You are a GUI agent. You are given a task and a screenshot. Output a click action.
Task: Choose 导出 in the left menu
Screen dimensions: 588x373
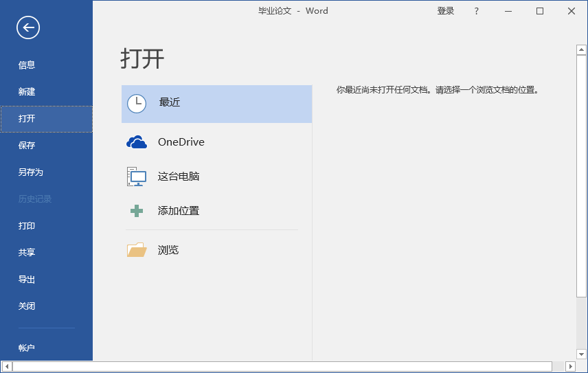pyautogui.click(x=27, y=280)
